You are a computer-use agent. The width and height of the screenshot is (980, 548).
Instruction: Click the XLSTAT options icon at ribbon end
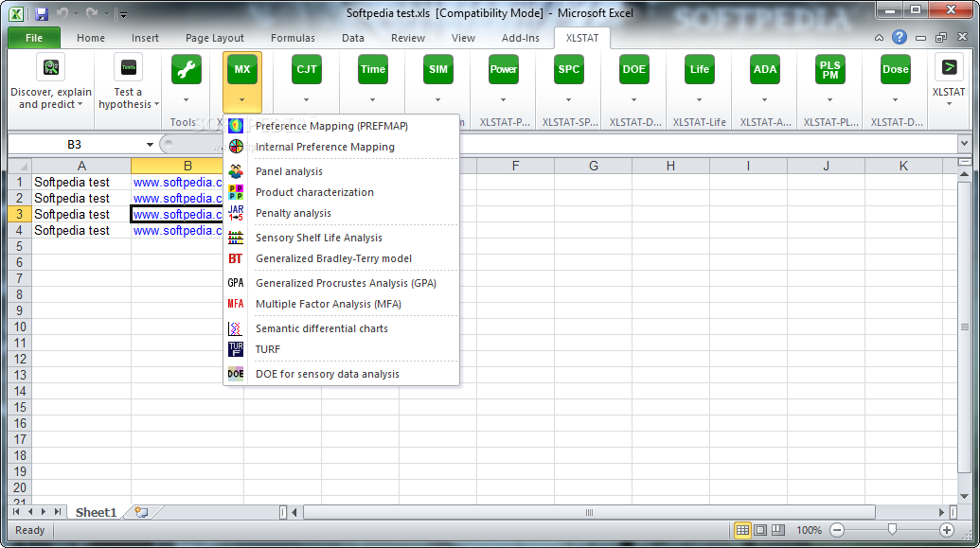[x=949, y=67]
